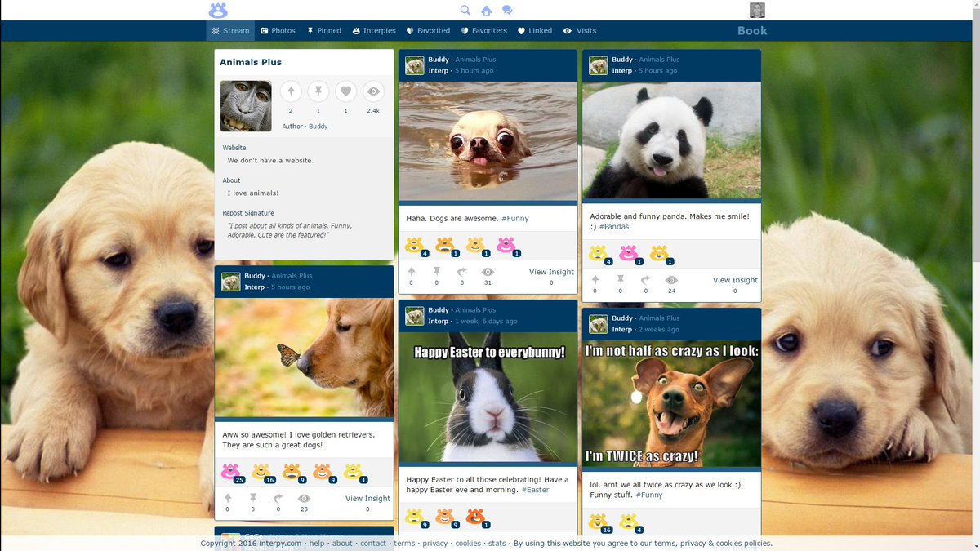Open the help link in the footer
This screenshot has width=980, height=551.
317,544
